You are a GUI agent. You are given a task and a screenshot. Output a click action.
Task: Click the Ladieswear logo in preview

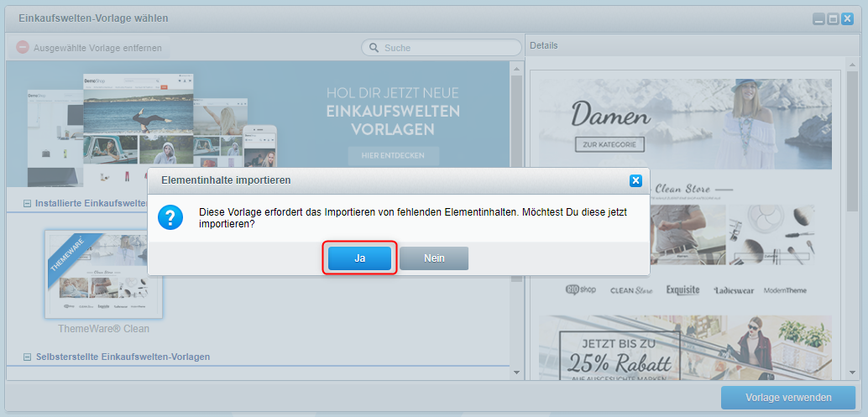(x=734, y=291)
